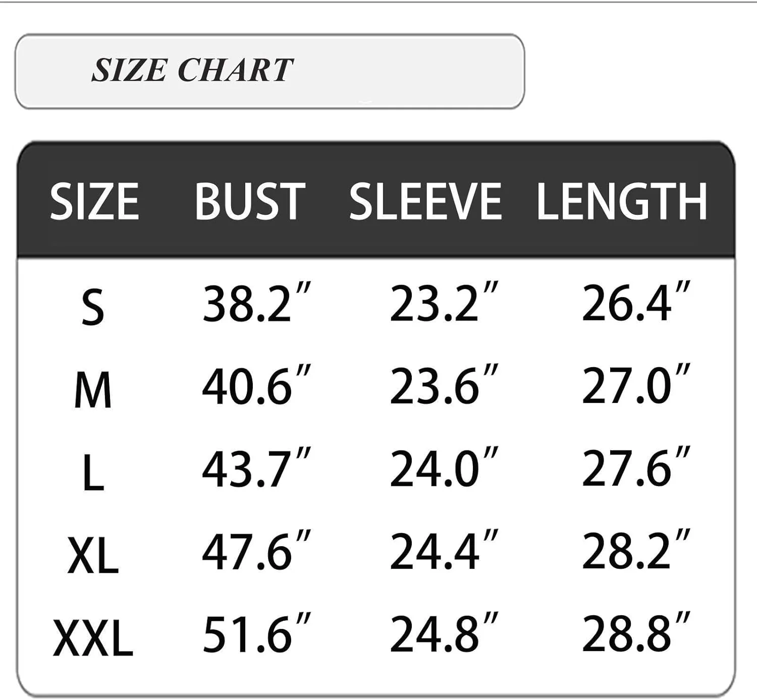The width and height of the screenshot is (757, 700).
Task: Select the 26.4" length value
Action: [x=635, y=304]
